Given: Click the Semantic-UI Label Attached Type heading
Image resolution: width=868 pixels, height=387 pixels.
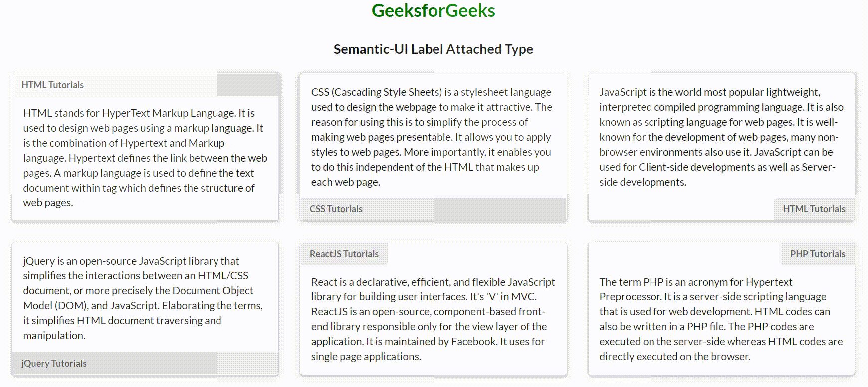Looking at the screenshot, I should (433, 49).
